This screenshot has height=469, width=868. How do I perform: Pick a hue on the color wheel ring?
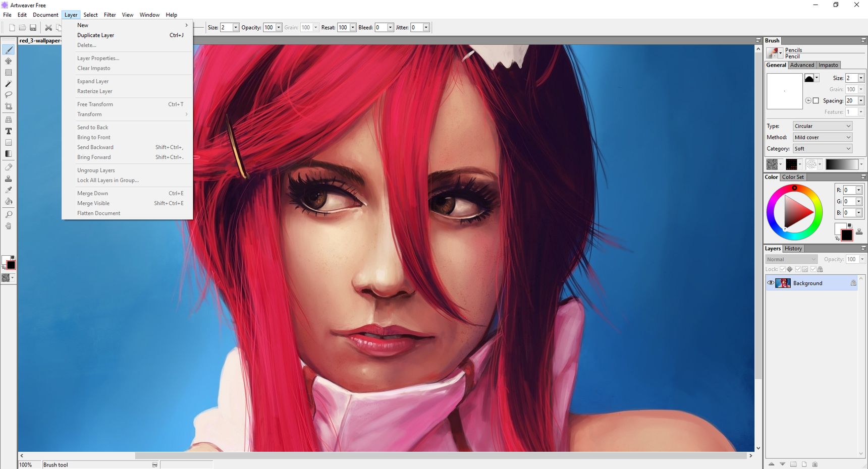pyautogui.click(x=794, y=188)
